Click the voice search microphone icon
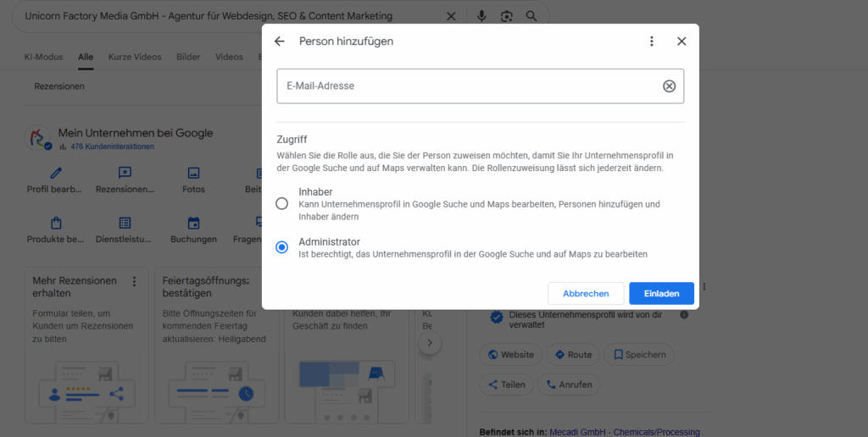 tap(481, 16)
